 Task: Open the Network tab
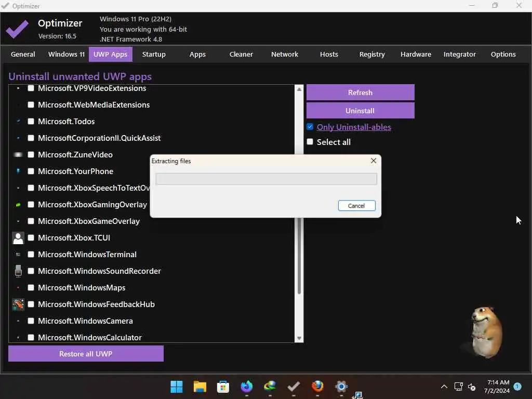coord(284,54)
